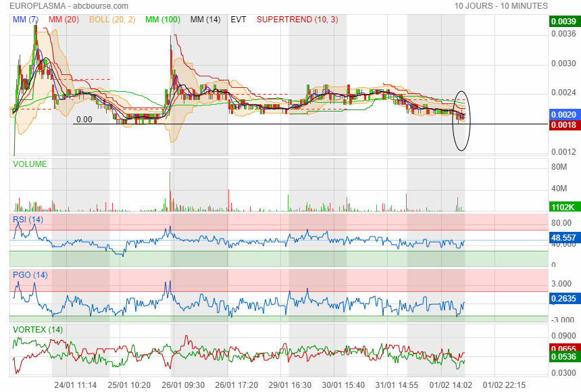The height and width of the screenshot is (392, 581).
Task: Click the 30/01 15:40 time axis label
Action: pyautogui.click(x=343, y=385)
